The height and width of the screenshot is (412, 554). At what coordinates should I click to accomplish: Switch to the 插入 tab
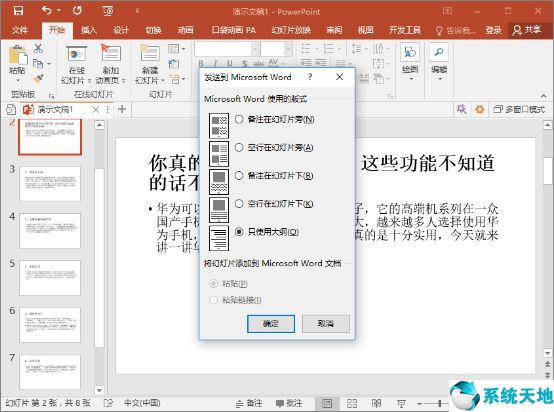point(89,30)
